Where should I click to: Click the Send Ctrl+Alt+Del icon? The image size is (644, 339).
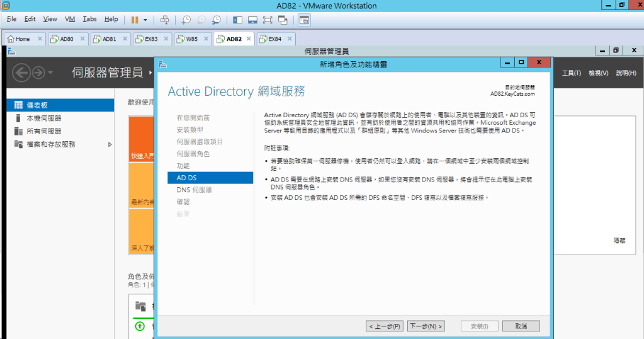[165, 20]
